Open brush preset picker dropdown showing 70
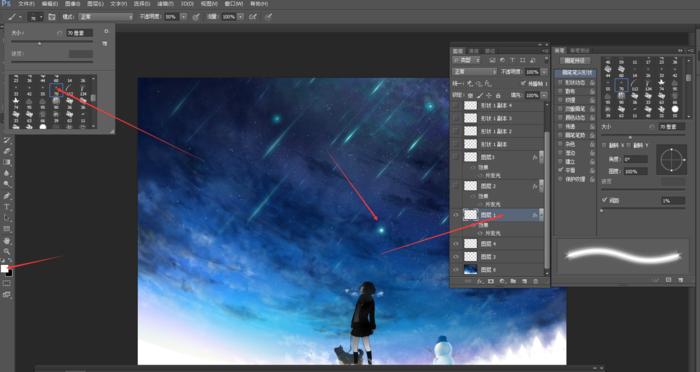The width and height of the screenshot is (700, 372). [35, 17]
